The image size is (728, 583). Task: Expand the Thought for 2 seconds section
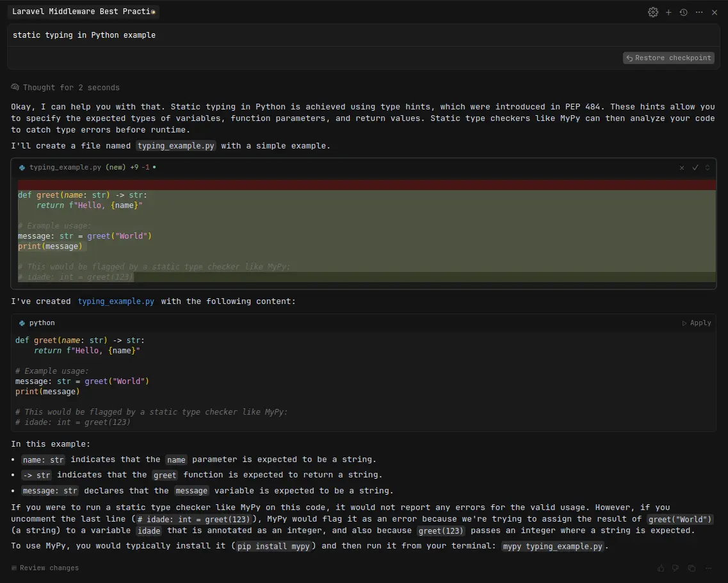pyautogui.click(x=65, y=88)
